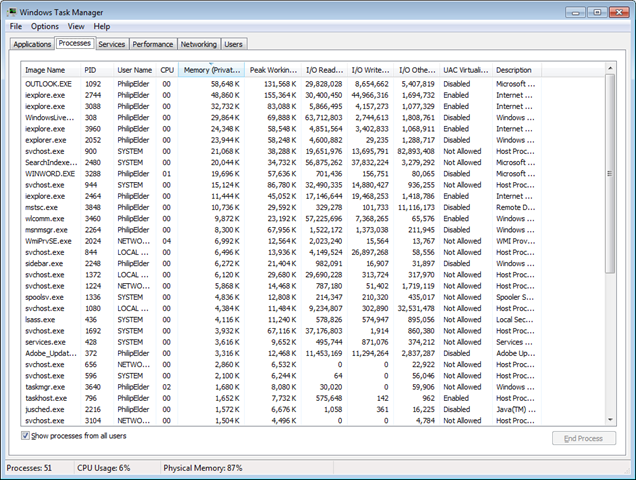Click the Task Manager title bar icon
Image resolution: width=636 pixels, height=480 pixels.
pos(11,12)
